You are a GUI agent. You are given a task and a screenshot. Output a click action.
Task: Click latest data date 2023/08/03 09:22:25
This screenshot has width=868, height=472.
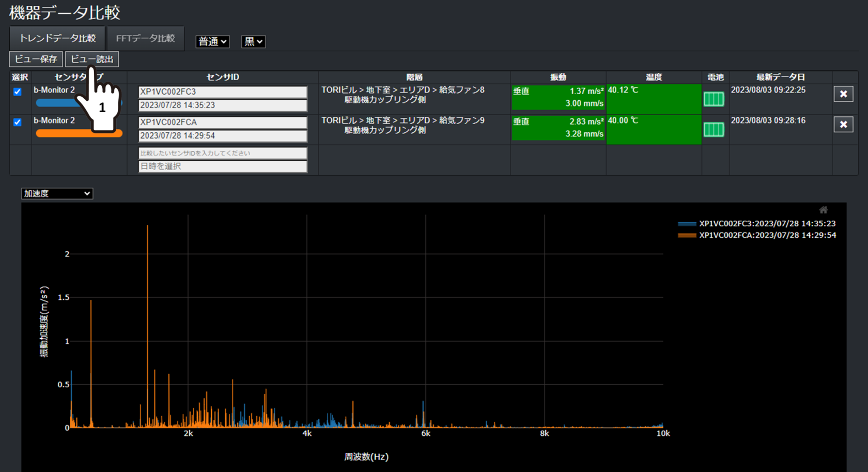768,90
